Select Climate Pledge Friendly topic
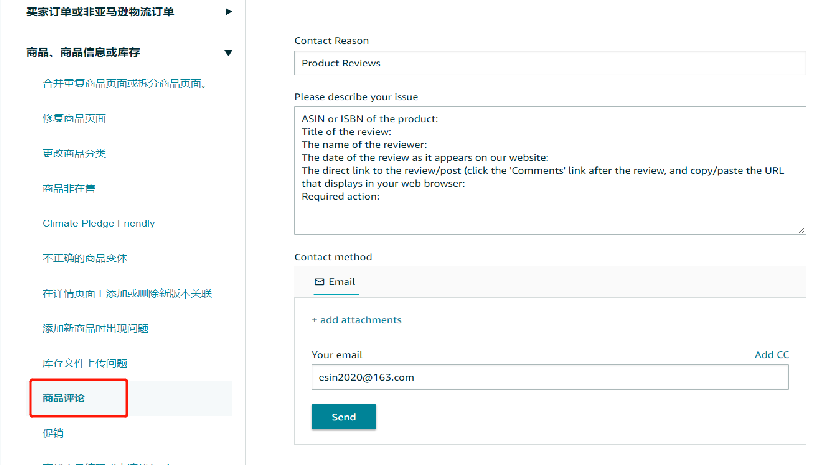 point(99,223)
